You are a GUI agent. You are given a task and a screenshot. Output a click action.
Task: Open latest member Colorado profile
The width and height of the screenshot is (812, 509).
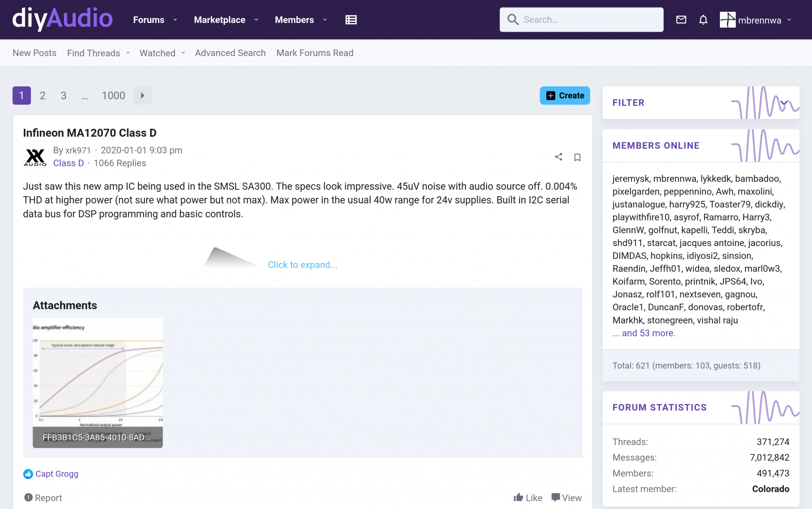click(771, 489)
